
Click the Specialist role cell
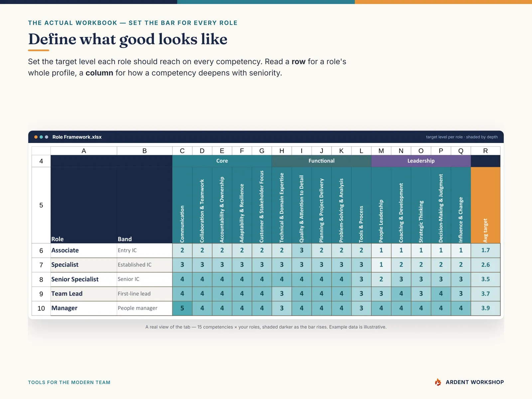84,265
